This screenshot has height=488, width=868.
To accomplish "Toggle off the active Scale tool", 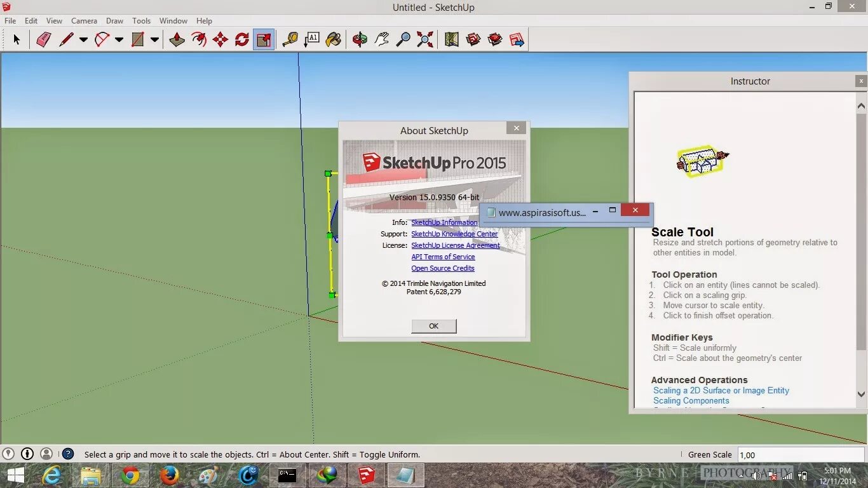I will (264, 39).
